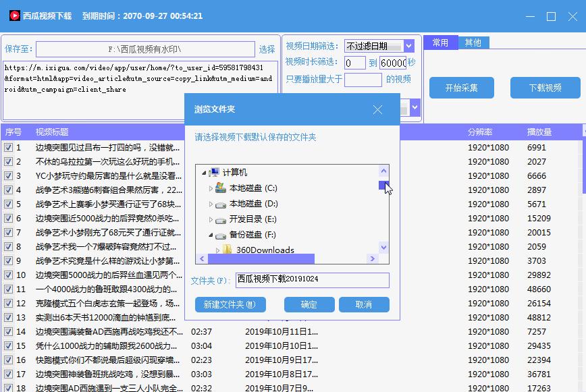The width and height of the screenshot is (586, 392).
Task: Click the Local Disk (D:) drive icon
Action: 221,204
